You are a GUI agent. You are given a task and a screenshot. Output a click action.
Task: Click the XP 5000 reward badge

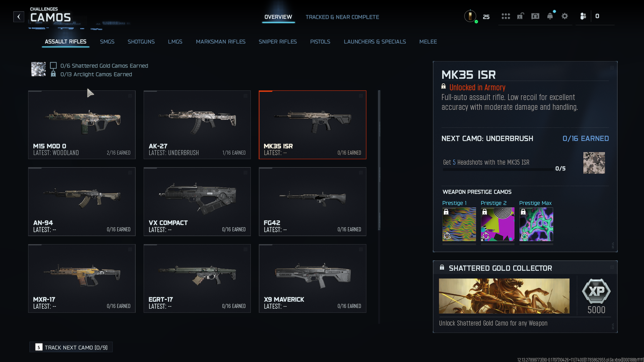pos(596,296)
